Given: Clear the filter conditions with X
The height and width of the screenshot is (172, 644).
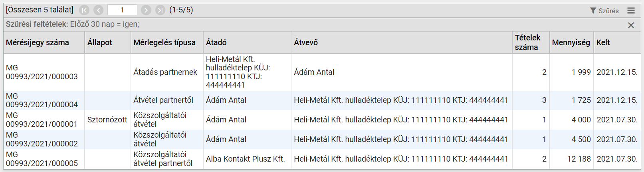Looking at the screenshot, I should pyautogui.click(x=631, y=25).
